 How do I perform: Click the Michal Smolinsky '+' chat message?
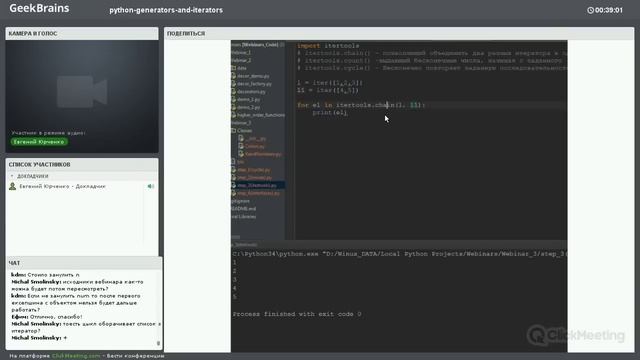(39, 338)
